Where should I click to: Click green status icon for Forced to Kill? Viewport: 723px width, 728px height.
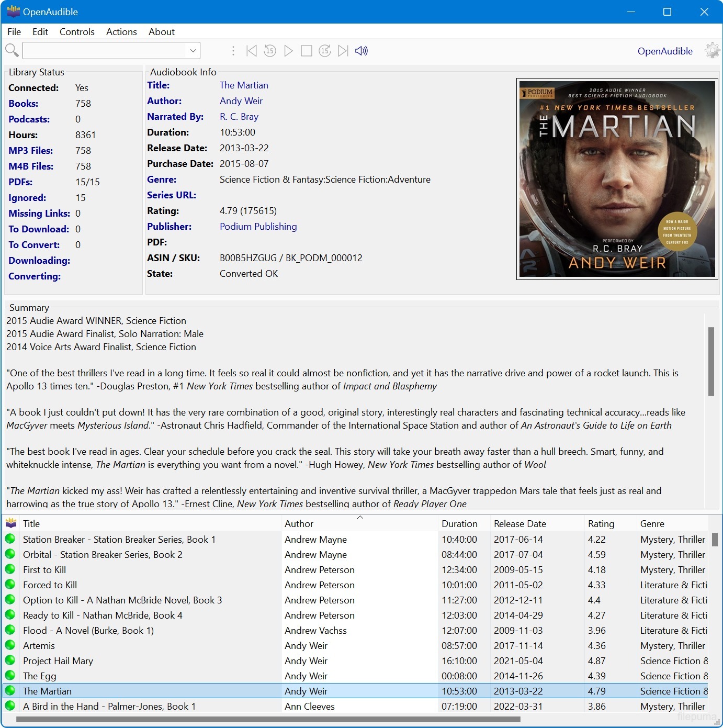(10, 585)
